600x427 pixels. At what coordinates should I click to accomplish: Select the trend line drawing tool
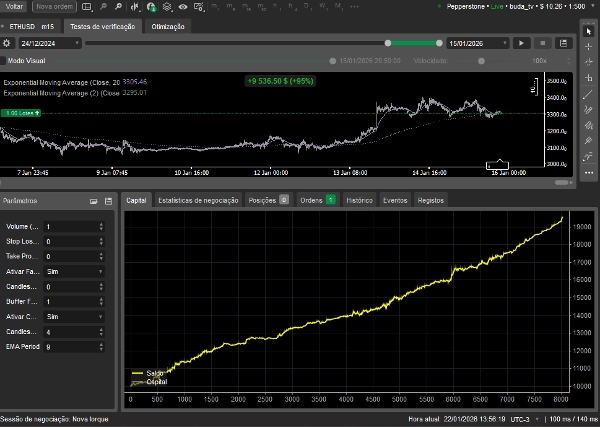590,94
